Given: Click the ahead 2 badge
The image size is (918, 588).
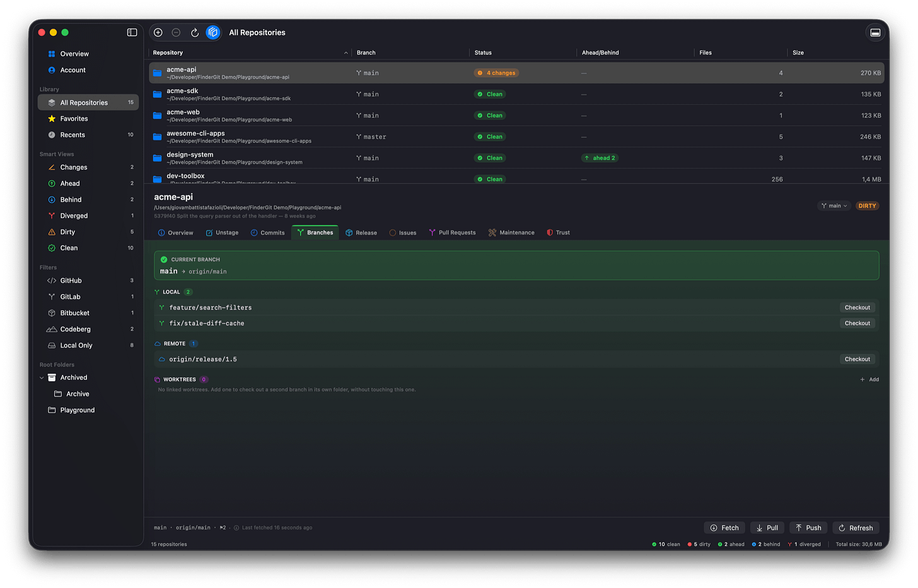Looking at the screenshot, I should click(x=600, y=158).
